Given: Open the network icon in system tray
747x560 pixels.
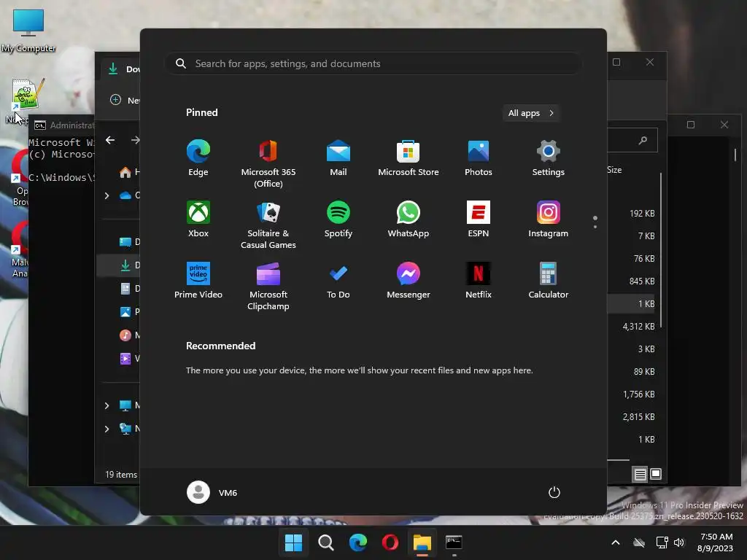Looking at the screenshot, I should [662, 542].
